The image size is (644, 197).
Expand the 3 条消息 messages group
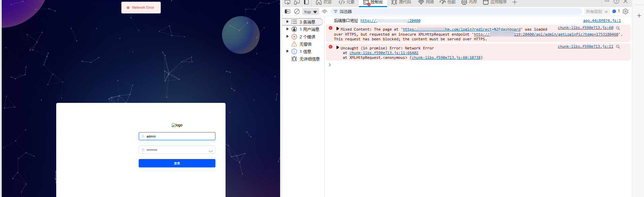(287, 22)
